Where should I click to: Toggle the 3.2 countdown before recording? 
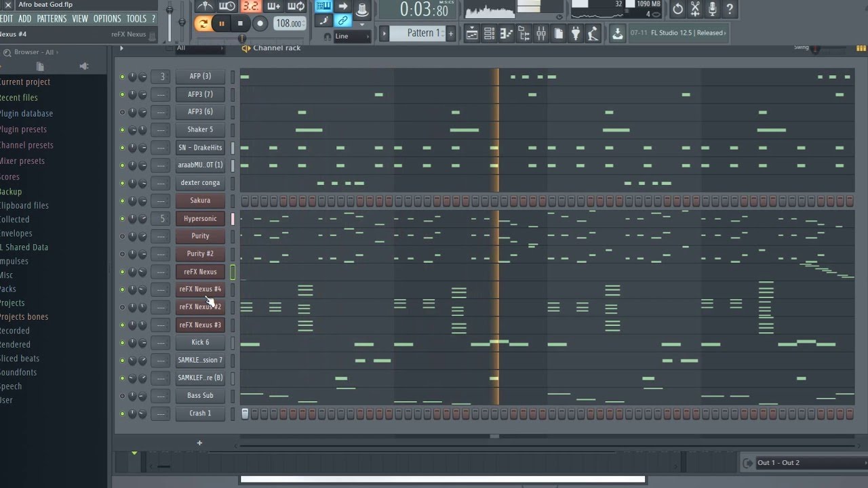[250, 6]
